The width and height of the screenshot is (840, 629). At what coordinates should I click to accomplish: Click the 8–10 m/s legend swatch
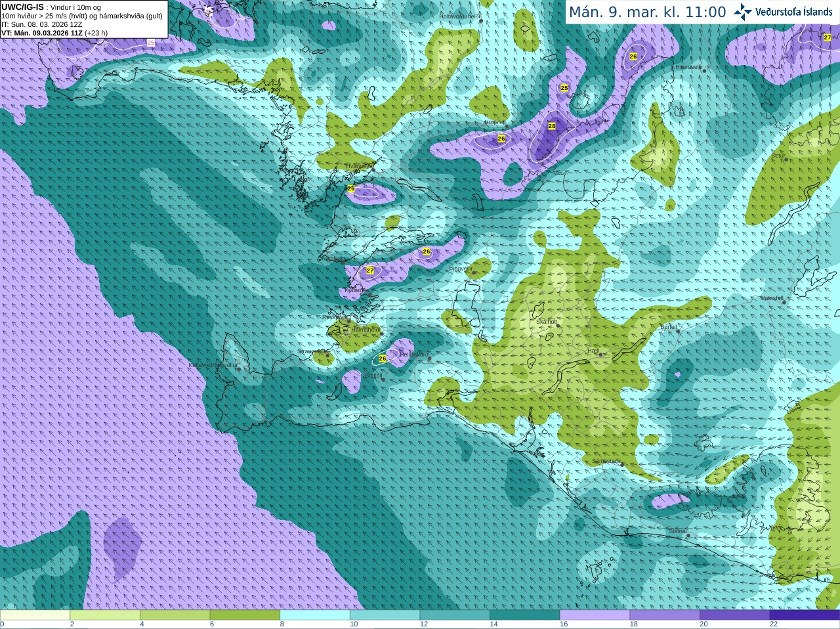(x=315, y=615)
